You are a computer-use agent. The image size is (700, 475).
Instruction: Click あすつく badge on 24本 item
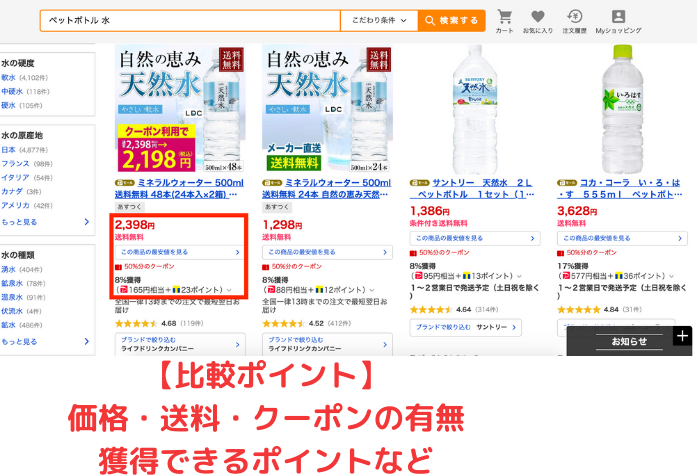click(277, 207)
